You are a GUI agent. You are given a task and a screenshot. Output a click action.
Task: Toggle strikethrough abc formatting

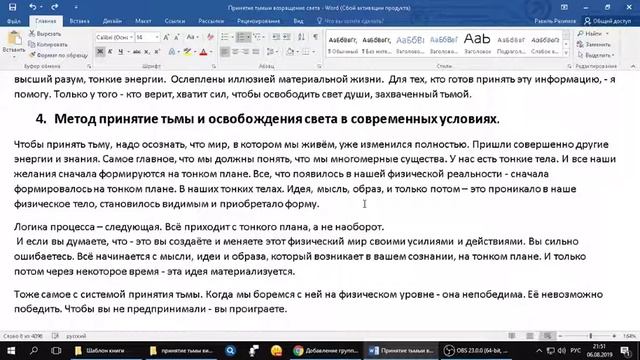pyautogui.click(x=136, y=52)
